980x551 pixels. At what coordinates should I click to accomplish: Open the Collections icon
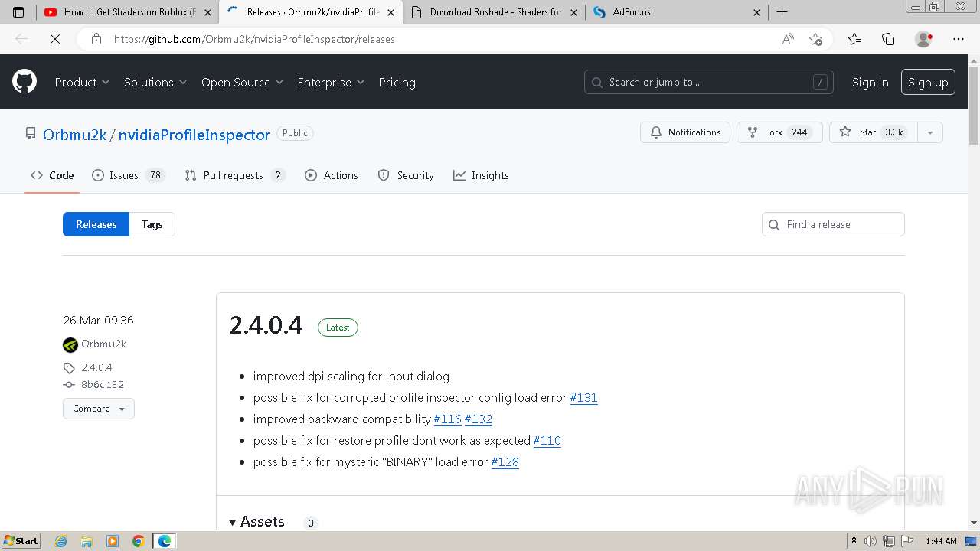888,39
